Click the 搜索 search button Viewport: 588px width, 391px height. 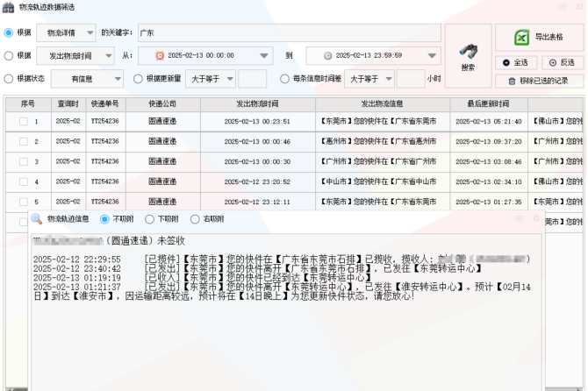[469, 56]
